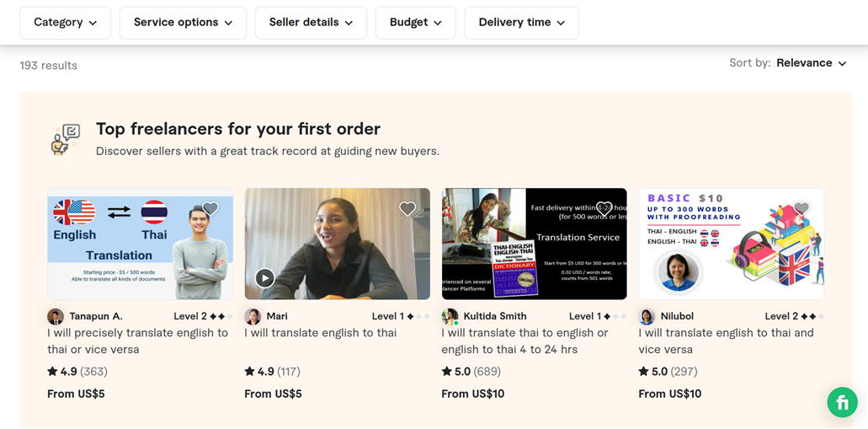Click Kultida Smith's profile avatar

pyautogui.click(x=450, y=317)
